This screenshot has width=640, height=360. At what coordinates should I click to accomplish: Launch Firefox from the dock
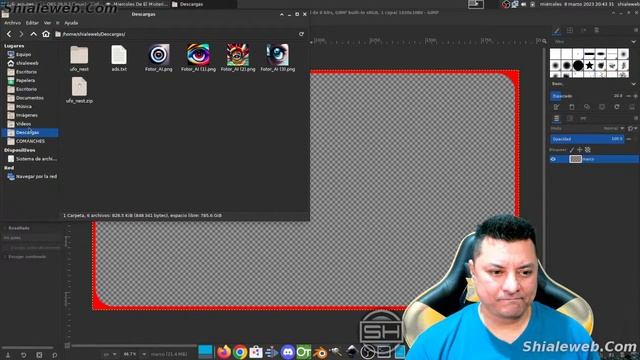pos(224,352)
